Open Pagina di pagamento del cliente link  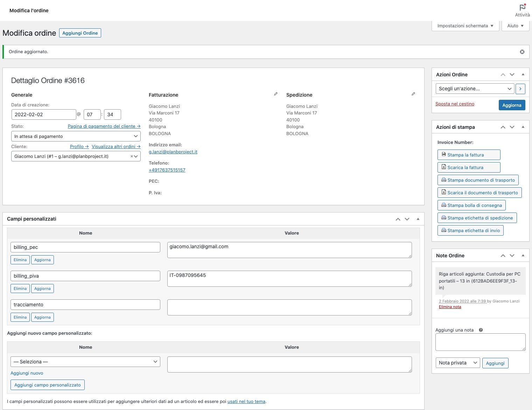click(x=104, y=126)
